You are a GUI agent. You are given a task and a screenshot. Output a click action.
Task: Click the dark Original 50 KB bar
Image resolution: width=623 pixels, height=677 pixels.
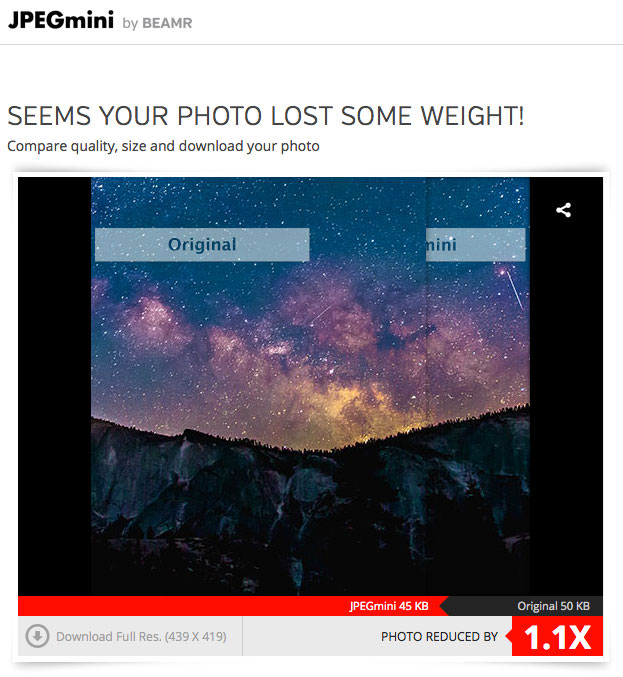pyautogui.click(x=526, y=606)
